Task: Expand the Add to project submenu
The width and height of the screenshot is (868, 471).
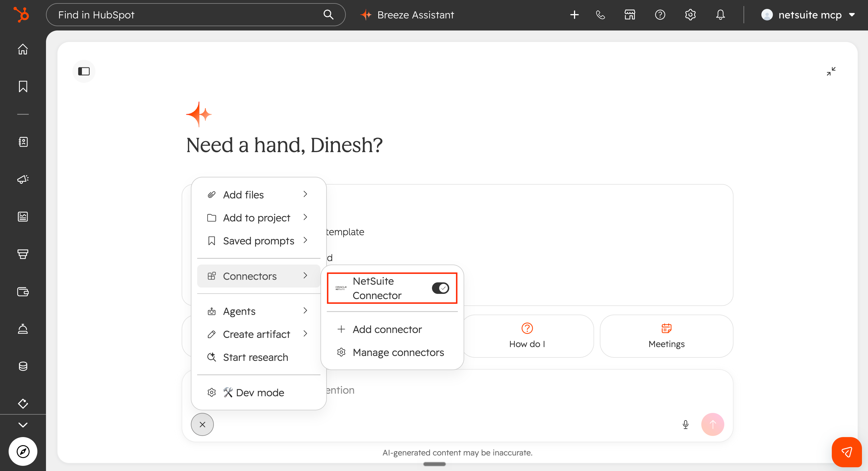Action: coord(258,218)
